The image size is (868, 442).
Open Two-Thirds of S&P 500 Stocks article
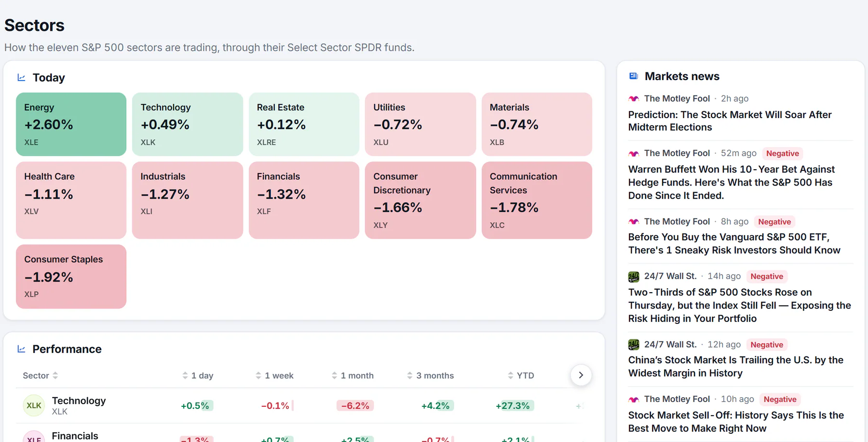(x=739, y=305)
